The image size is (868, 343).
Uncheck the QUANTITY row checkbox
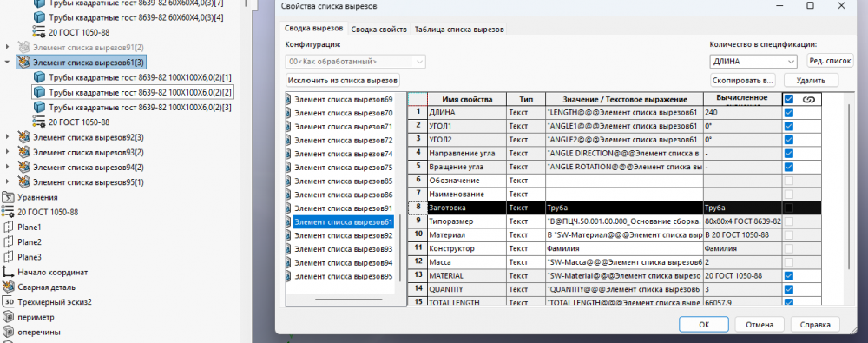click(789, 289)
